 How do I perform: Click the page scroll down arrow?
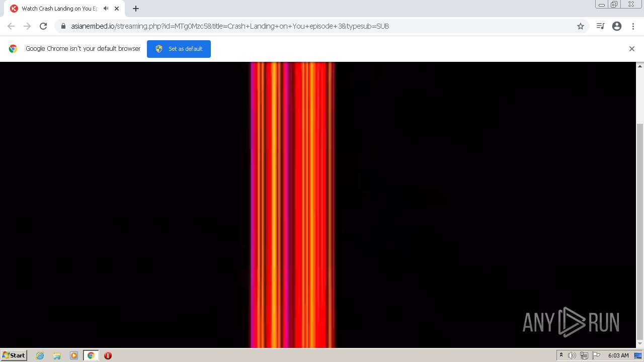point(640,344)
